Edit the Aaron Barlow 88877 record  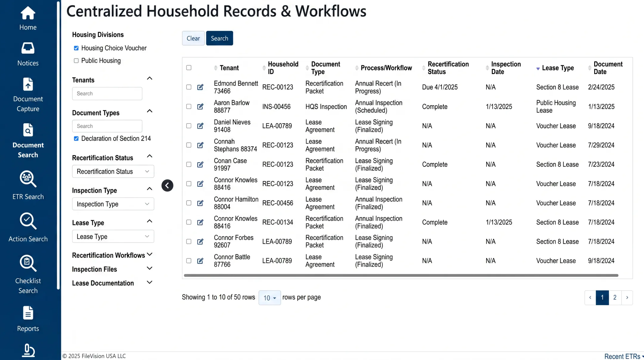[x=200, y=107]
